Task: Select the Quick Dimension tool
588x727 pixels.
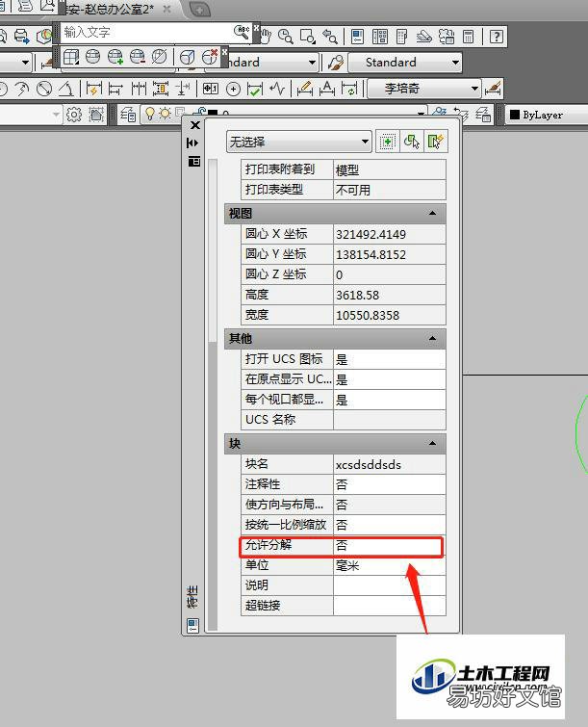Action: [x=93, y=89]
